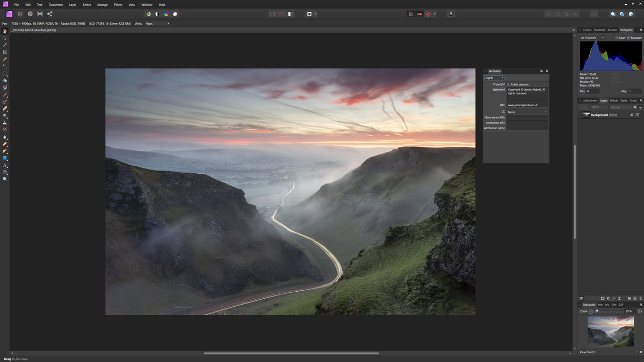
Task: Toggle the Show Grid toolbar button
Action: point(411,14)
